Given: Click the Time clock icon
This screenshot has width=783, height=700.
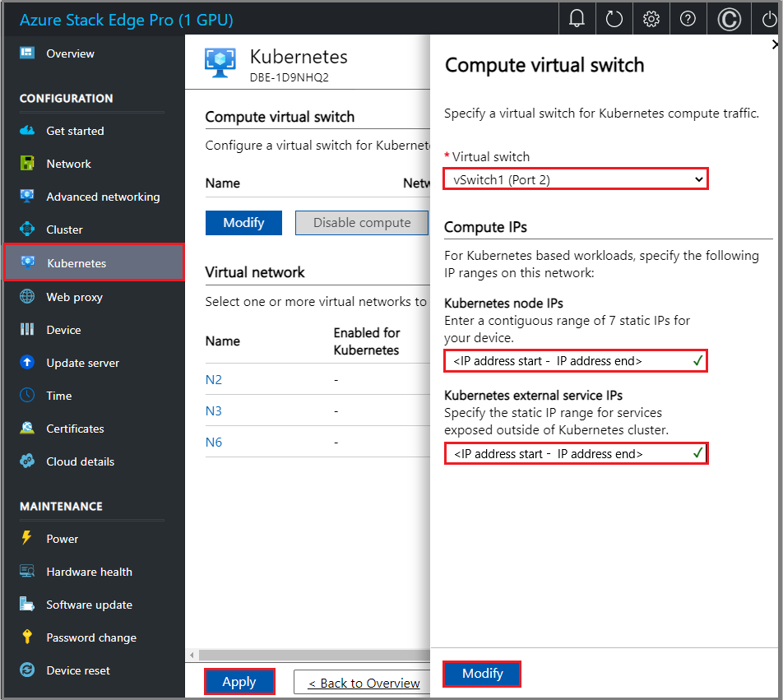Looking at the screenshot, I should point(27,395).
